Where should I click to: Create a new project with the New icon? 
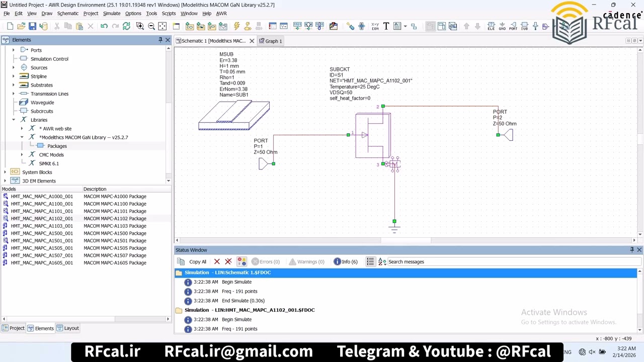[x=11, y=26]
